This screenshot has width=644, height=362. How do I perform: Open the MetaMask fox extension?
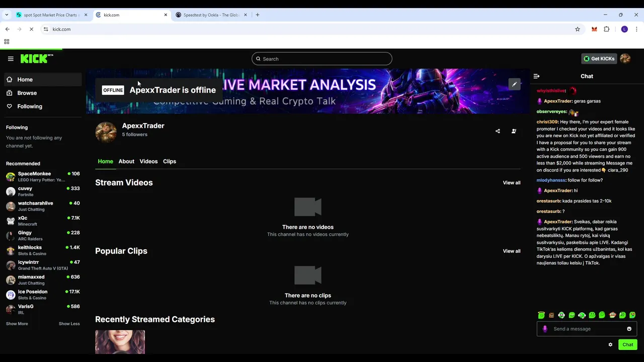594,29
